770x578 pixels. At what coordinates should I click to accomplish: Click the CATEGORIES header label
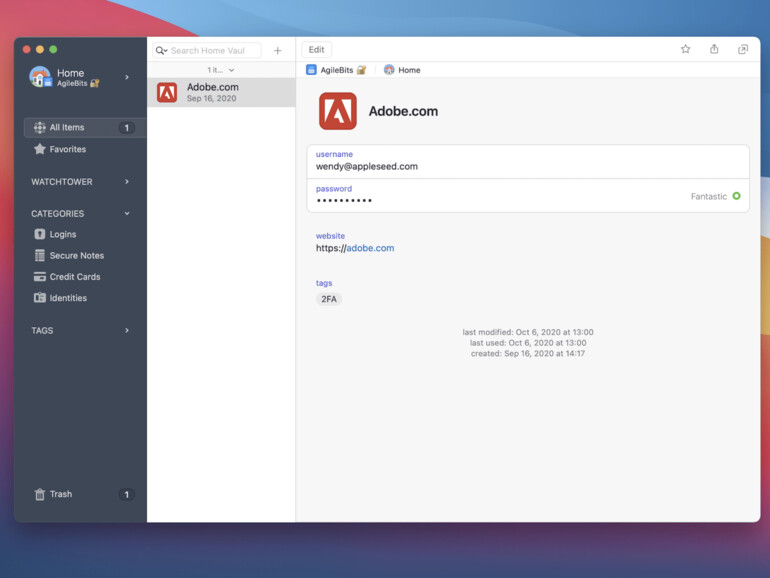(x=57, y=214)
